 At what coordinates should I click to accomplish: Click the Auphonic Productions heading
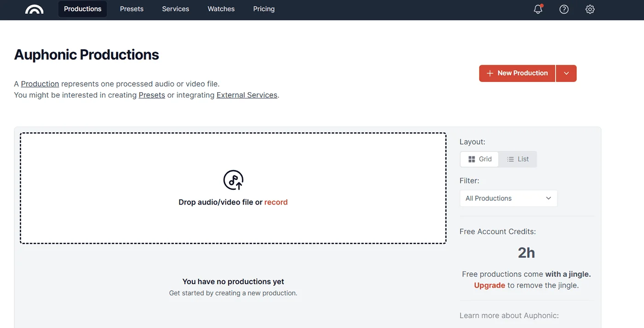pyautogui.click(x=86, y=55)
